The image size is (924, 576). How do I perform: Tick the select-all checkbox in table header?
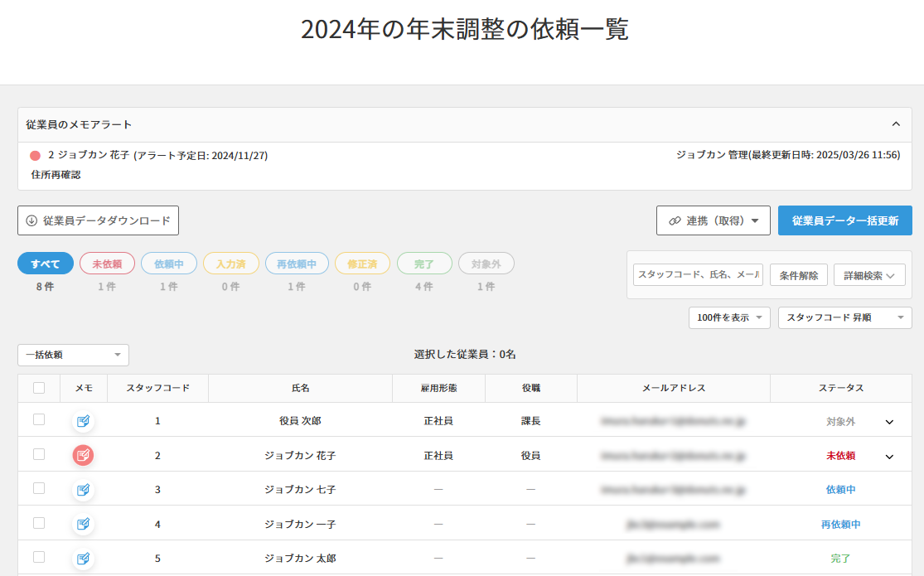[x=39, y=388]
